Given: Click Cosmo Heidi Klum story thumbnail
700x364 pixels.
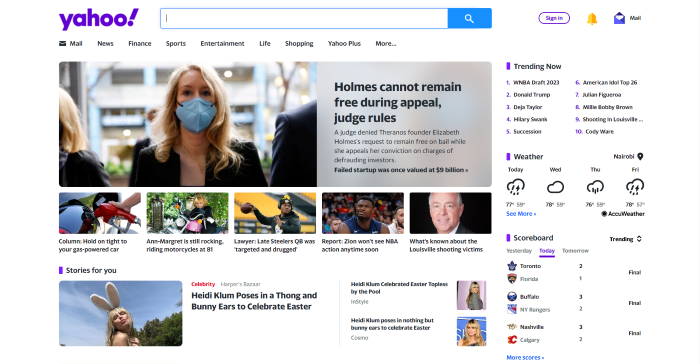Looking at the screenshot, I should click(x=471, y=331).
